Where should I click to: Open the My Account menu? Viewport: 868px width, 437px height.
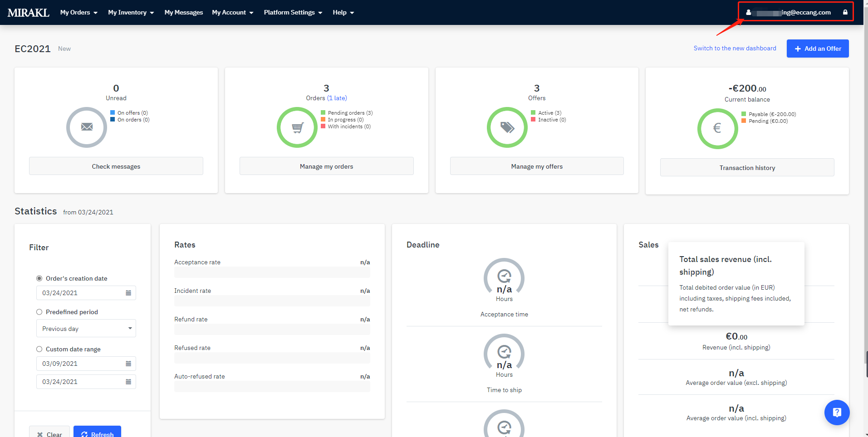pos(233,13)
